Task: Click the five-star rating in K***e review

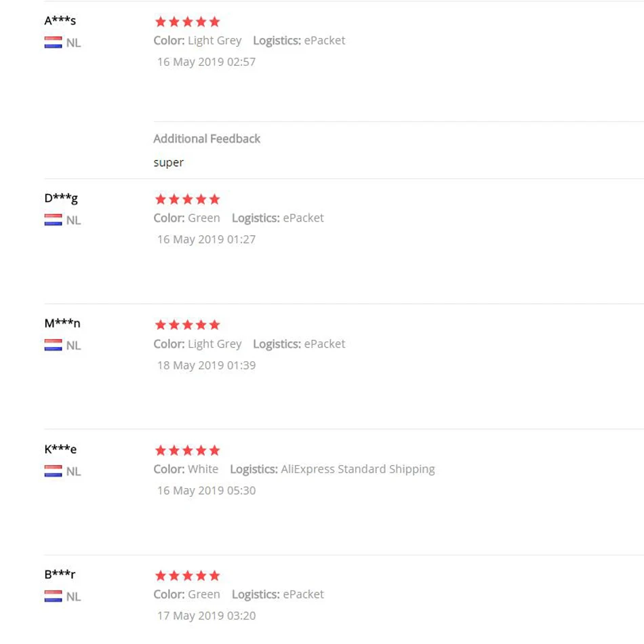Action: click(187, 451)
